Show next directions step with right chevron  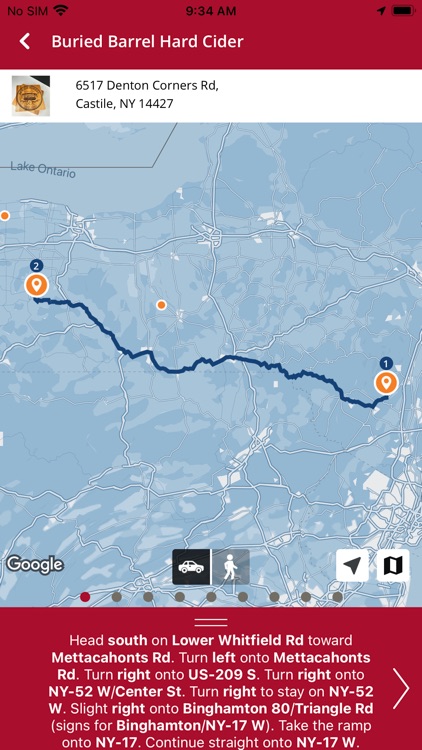[x=401, y=688]
